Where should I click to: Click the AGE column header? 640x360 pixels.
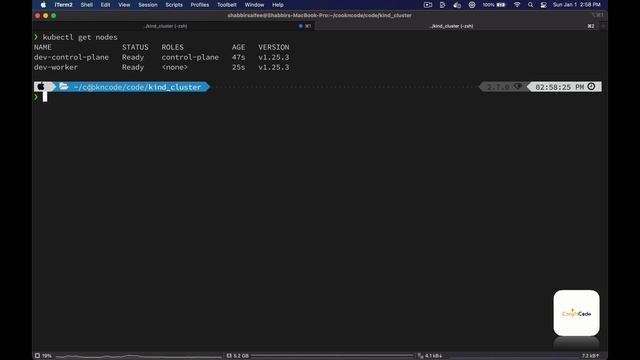[x=238, y=47]
